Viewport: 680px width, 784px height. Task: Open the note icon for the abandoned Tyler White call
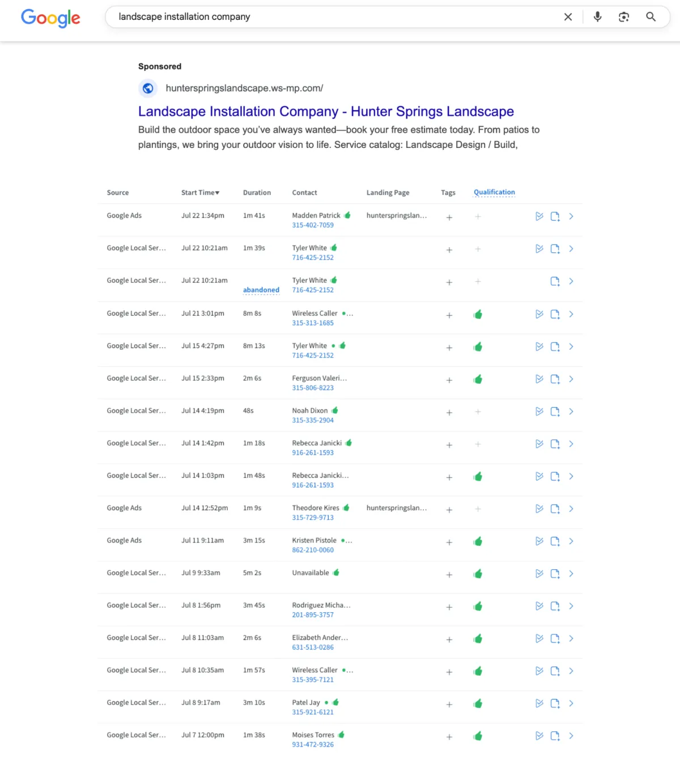[x=555, y=282]
